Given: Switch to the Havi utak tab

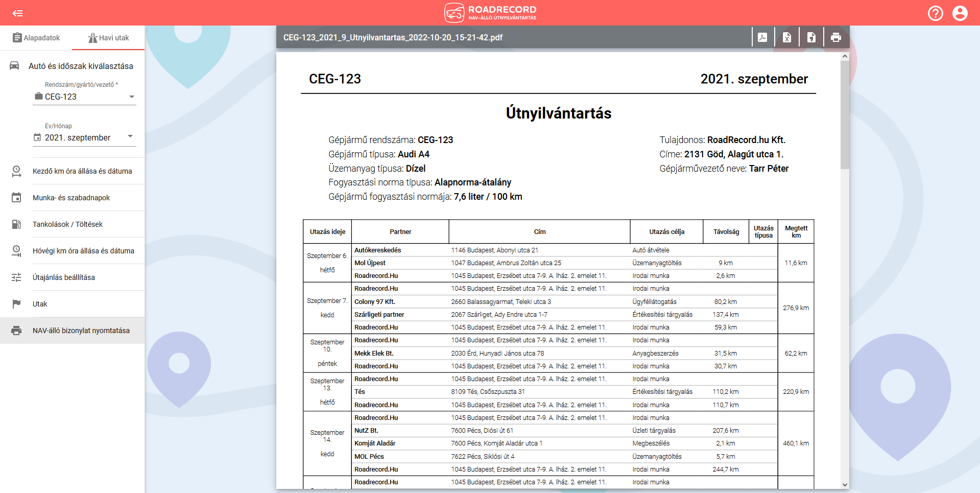Looking at the screenshot, I should 108,38.
